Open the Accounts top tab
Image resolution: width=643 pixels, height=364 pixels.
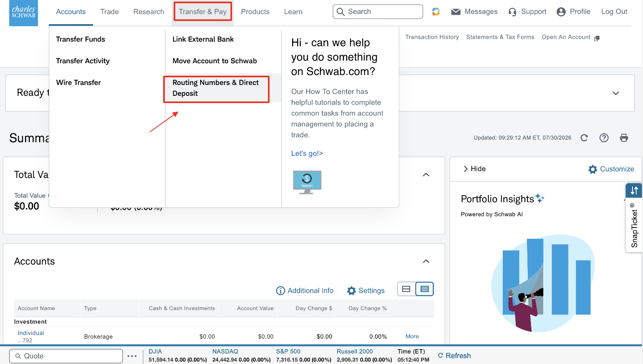tap(71, 12)
